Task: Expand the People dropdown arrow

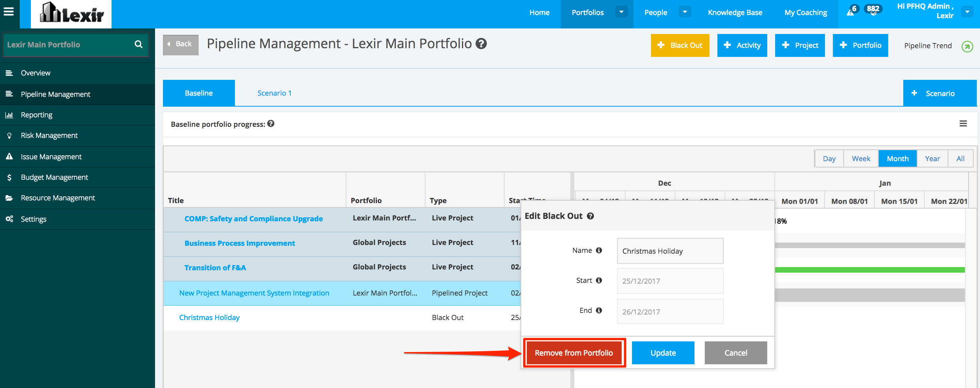Action: pos(685,12)
